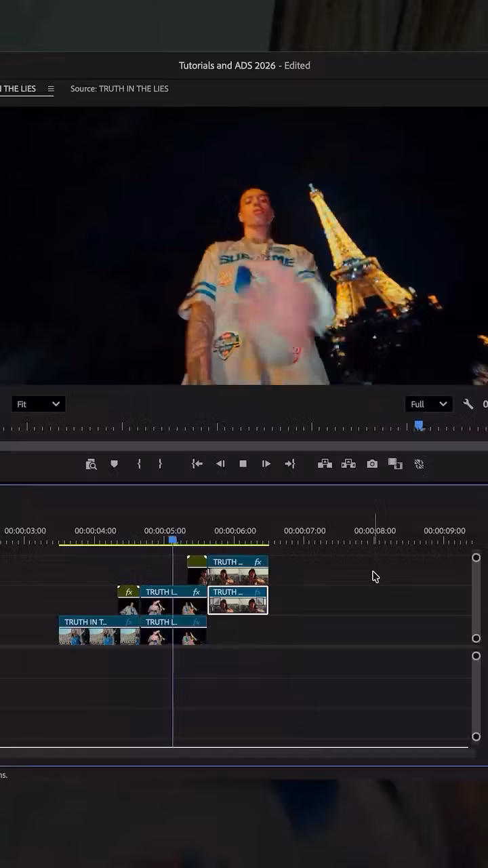This screenshot has height=868, width=488.
Task: Select the small unlabeled green clip on top track
Action: coord(197,570)
